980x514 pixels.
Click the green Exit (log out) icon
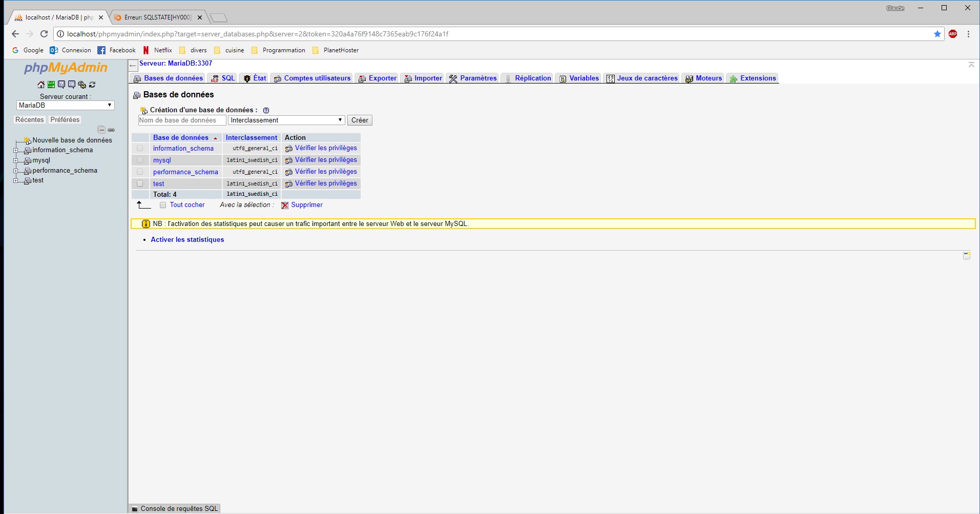point(51,85)
